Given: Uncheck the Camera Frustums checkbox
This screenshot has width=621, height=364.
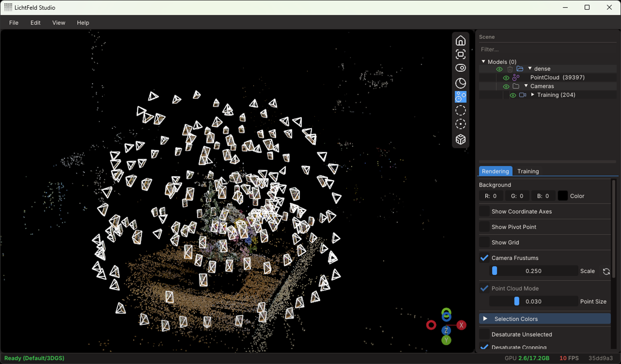Looking at the screenshot, I should (x=484, y=258).
